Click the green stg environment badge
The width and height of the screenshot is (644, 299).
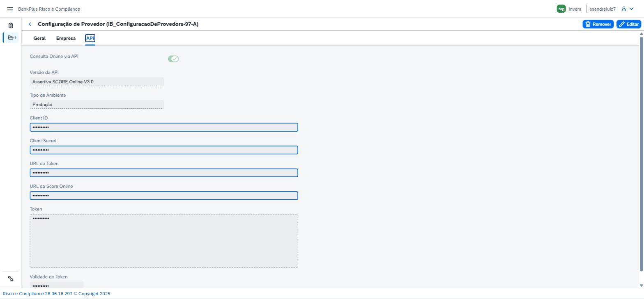pyautogui.click(x=561, y=9)
